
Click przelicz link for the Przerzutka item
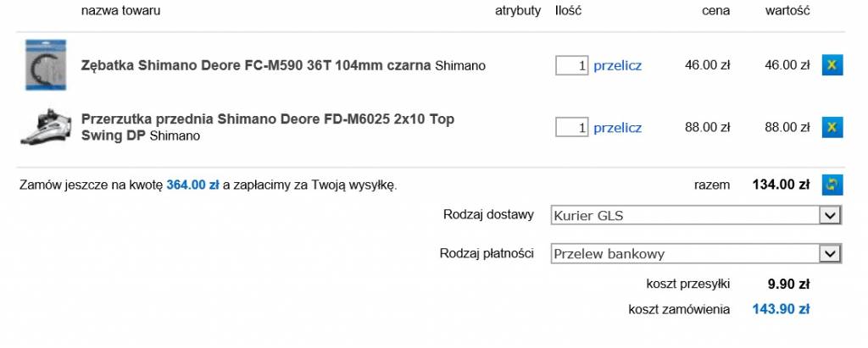point(617,128)
